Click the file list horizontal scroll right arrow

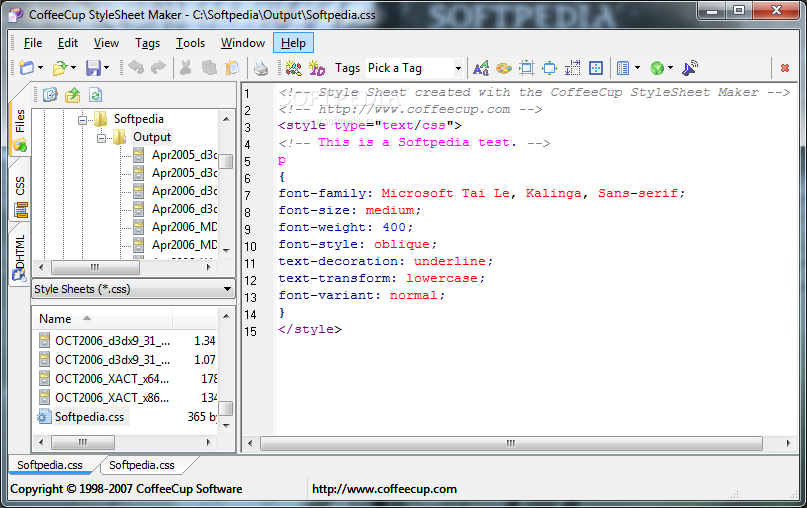point(208,442)
